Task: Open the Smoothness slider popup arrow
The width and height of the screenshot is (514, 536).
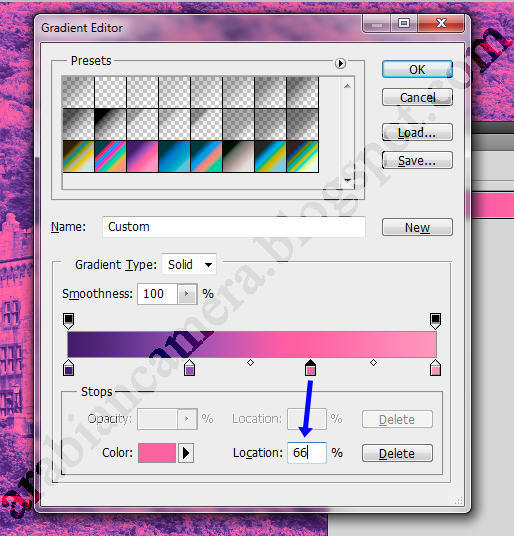Action: pyautogui.click(x=187, y=294)
